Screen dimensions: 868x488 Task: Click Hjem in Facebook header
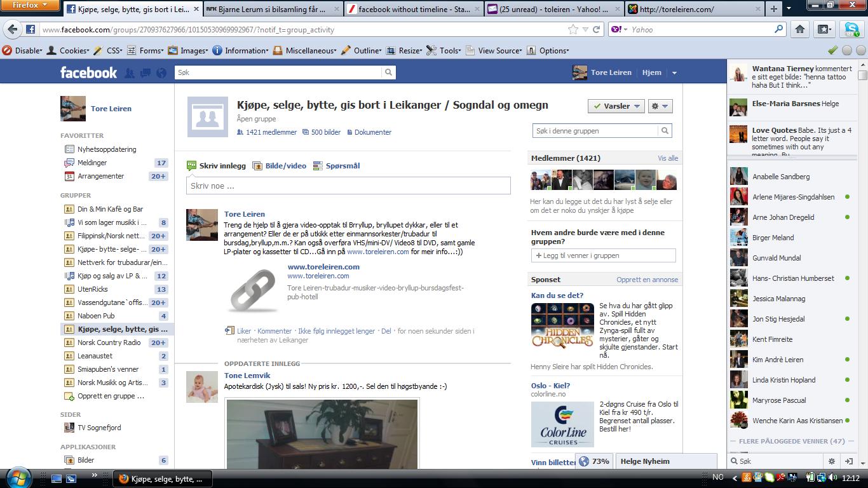(x=651, y=73)
